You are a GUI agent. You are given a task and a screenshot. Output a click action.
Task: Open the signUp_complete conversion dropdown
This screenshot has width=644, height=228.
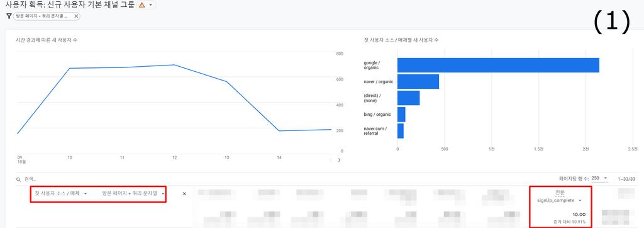coord(560,200)
